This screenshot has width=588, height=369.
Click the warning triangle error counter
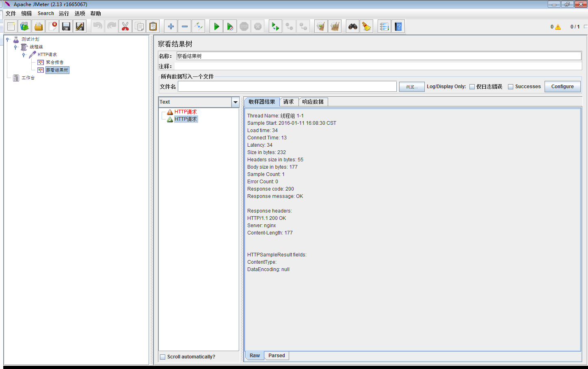558,27
